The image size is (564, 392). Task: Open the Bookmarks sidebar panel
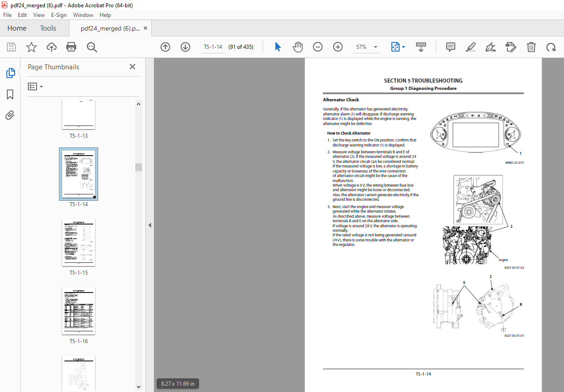coord(10,94)
